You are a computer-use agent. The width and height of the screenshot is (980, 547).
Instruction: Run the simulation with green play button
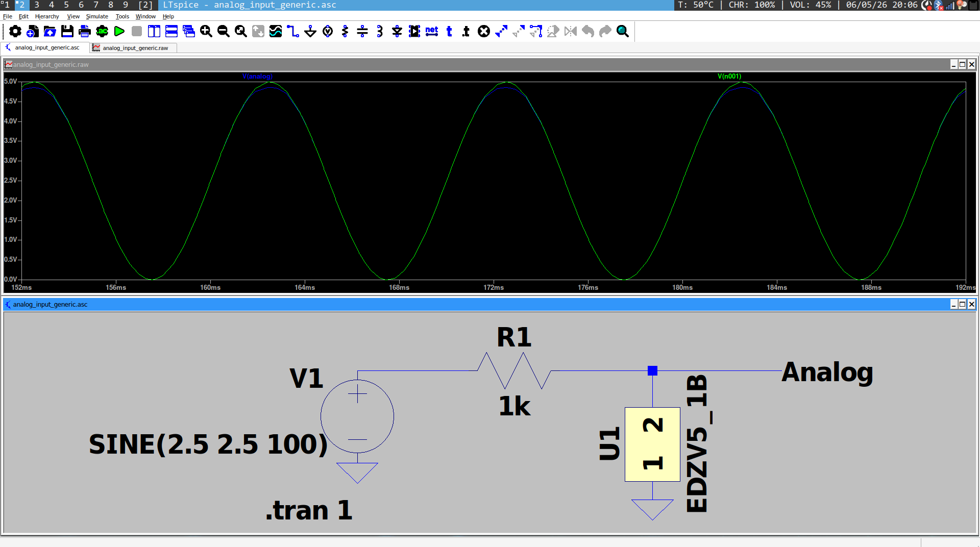[x=119, y=31]
